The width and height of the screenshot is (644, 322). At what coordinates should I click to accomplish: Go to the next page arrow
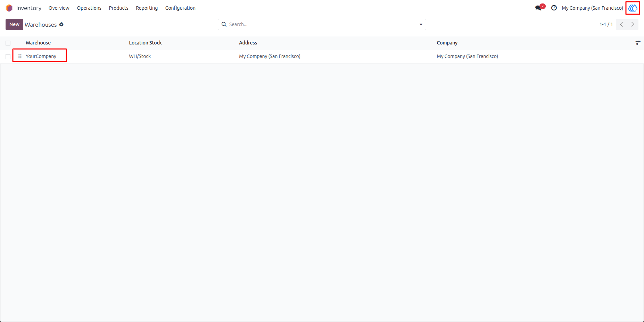click(633, 24)
